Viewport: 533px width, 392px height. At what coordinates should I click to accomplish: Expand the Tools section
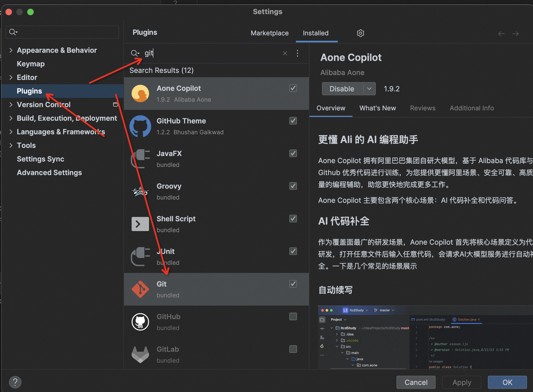pyautogui.click(x=11, y=145)
